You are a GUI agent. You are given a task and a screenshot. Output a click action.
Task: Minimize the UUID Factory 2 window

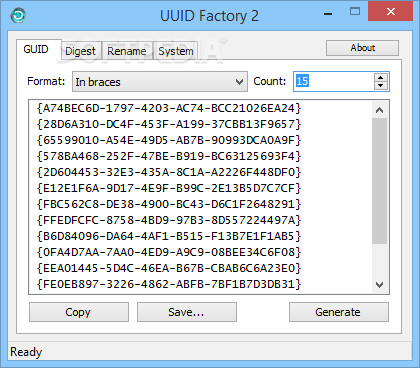pos(328,13)
